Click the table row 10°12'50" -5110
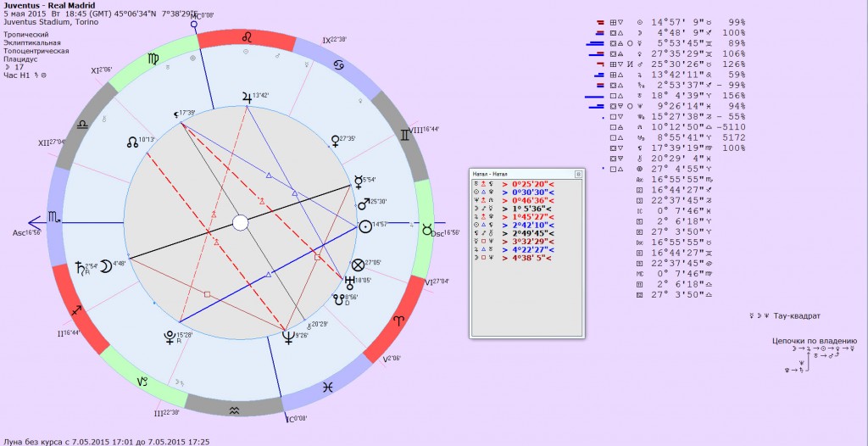 677,127
